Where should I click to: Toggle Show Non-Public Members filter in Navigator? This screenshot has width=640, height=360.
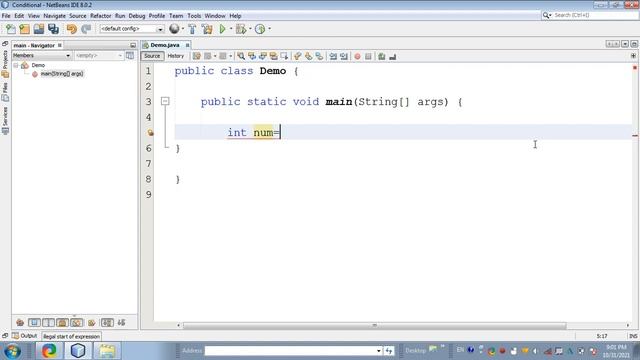pyautogui.click(x=62, y=322)
